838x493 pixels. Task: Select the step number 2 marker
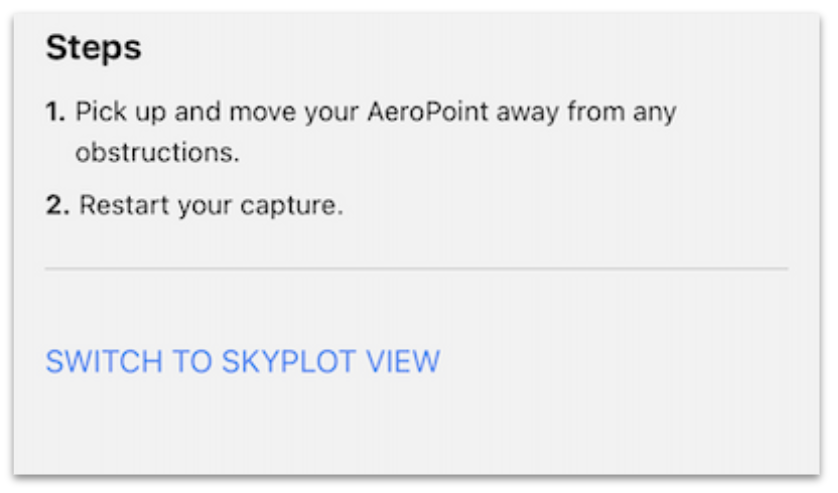click(57, 206)
